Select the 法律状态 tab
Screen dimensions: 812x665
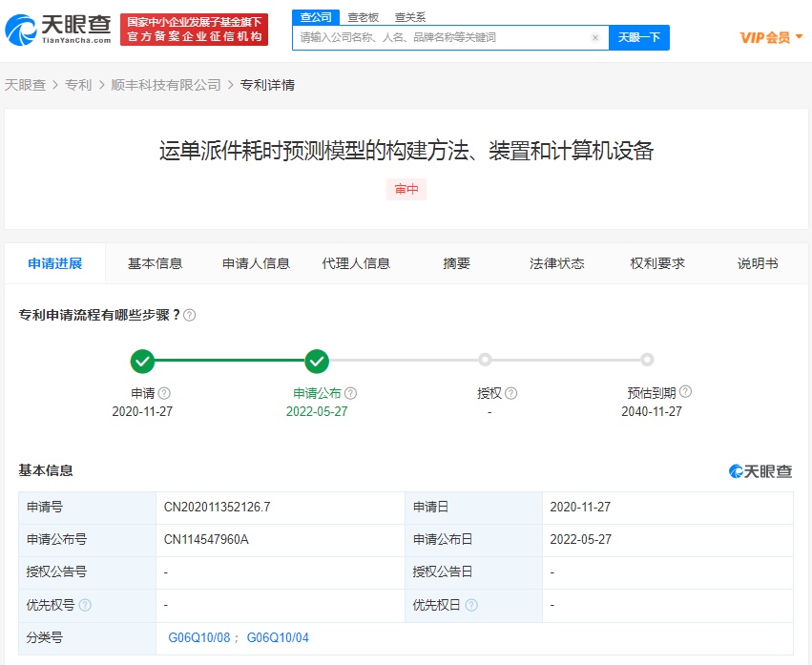(556, 263)
